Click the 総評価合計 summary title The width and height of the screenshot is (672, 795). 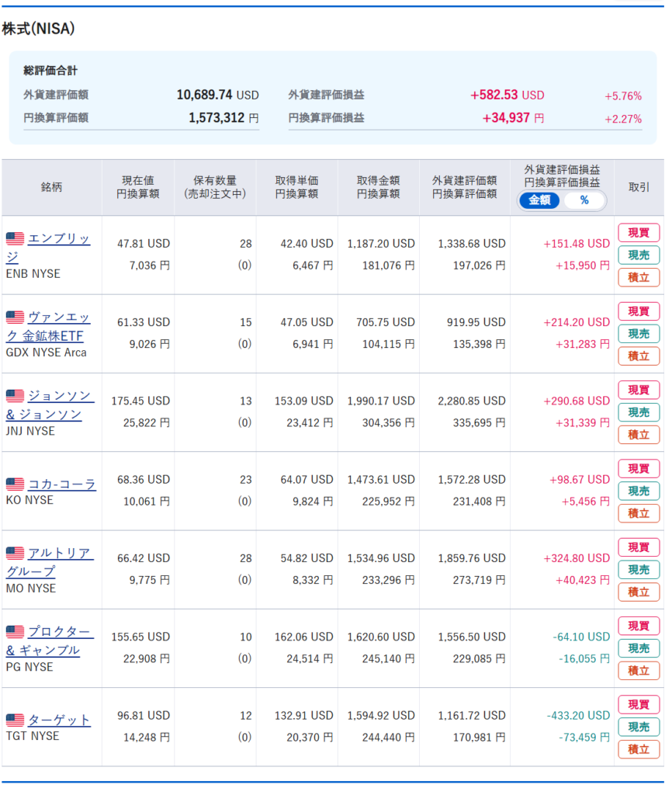pyautogui.click(x=50, y=71)
